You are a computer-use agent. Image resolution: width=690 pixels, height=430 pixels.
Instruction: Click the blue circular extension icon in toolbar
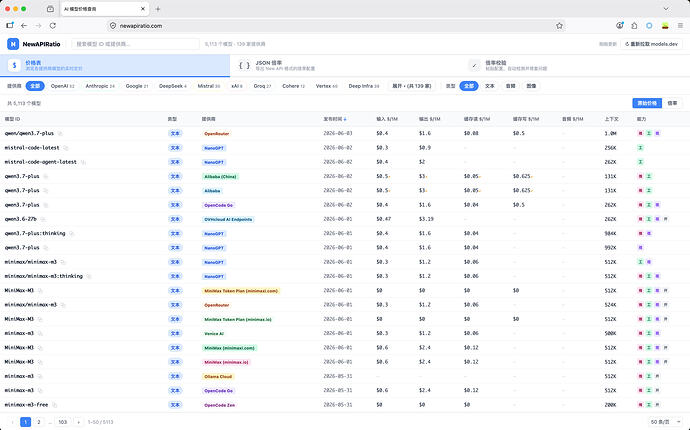click(x=649, y=26)
